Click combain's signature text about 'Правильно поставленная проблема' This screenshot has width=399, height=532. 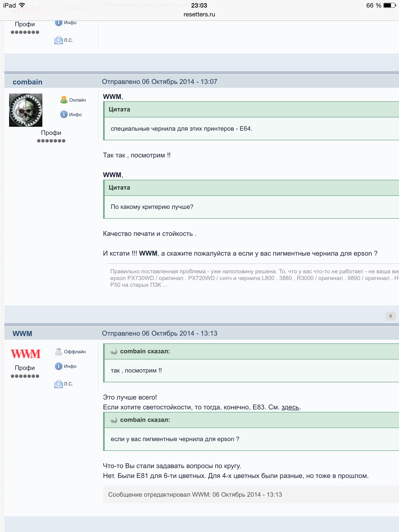[255, 278]
